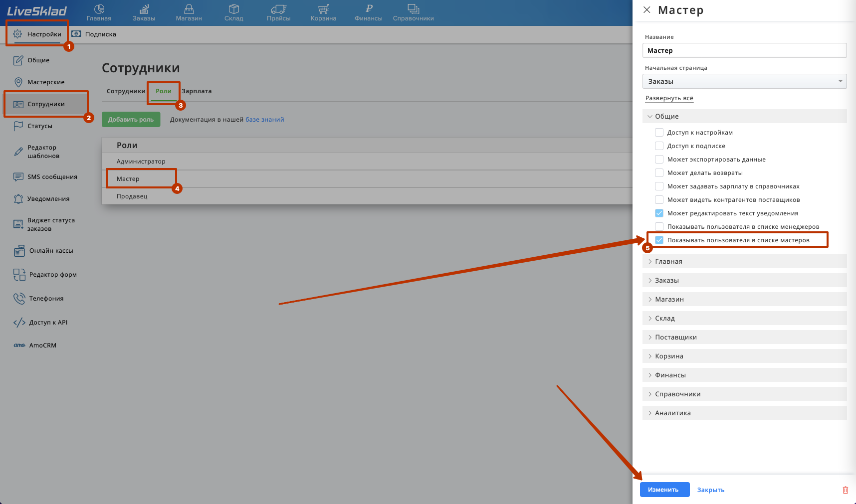Viewport: 856px width, 504px height.
Task: Check Может видеть контрагентов поставщиков
Action: point(659,200)
